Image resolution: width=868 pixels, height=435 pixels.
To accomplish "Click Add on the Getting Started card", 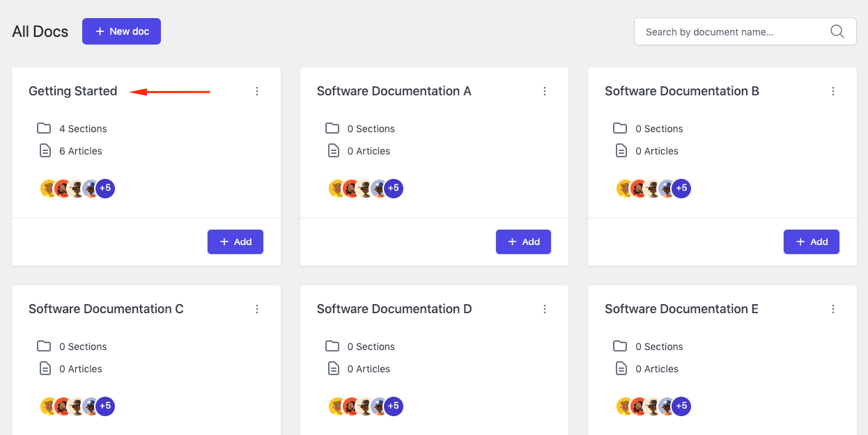I will point(235,242).
